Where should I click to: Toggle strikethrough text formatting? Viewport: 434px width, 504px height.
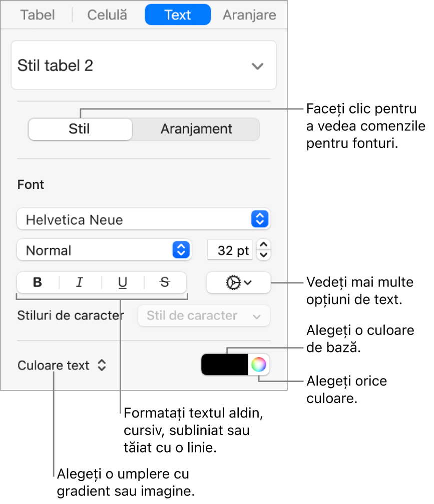165,282
